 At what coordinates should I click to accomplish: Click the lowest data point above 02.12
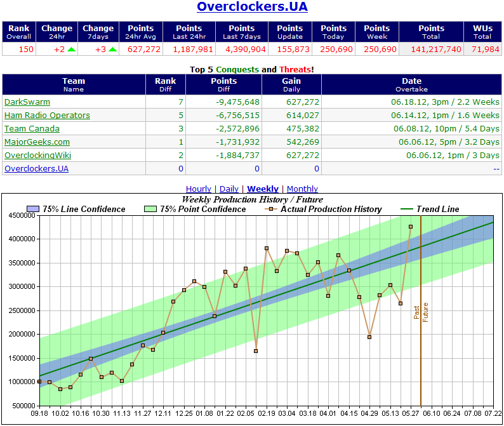pyautogui.click(x=256, y=351)
